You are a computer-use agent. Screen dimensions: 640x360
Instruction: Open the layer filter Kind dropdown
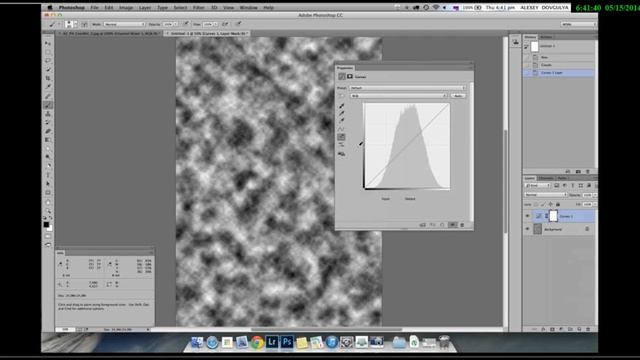point(538,186)
